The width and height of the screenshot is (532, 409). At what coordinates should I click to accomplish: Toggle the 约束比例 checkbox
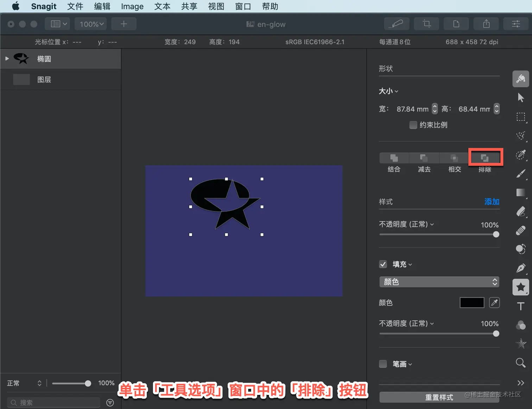pyautogui.click(x=413, y=125)
